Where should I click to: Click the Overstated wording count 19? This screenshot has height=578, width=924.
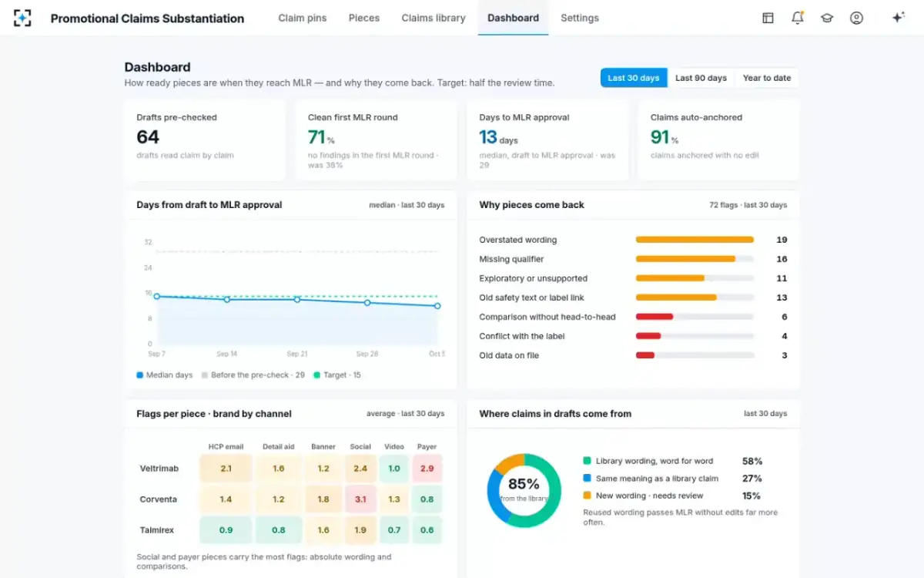tap(782, 240)
